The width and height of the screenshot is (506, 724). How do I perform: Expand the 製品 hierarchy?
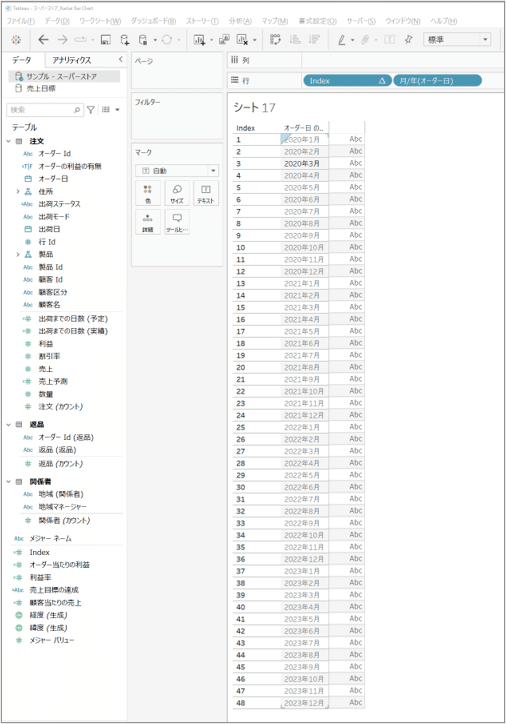[18, 254]
